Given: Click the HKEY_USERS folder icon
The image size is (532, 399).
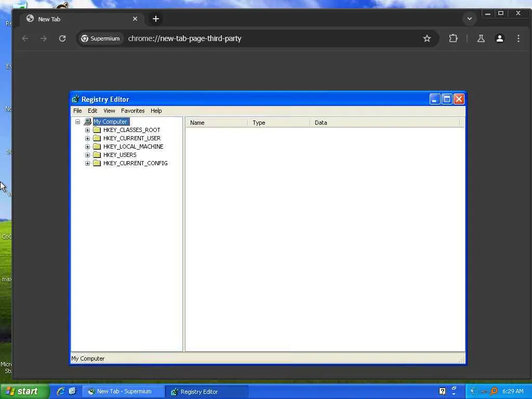Looking at the screenshot, I should tap(97, 155).
